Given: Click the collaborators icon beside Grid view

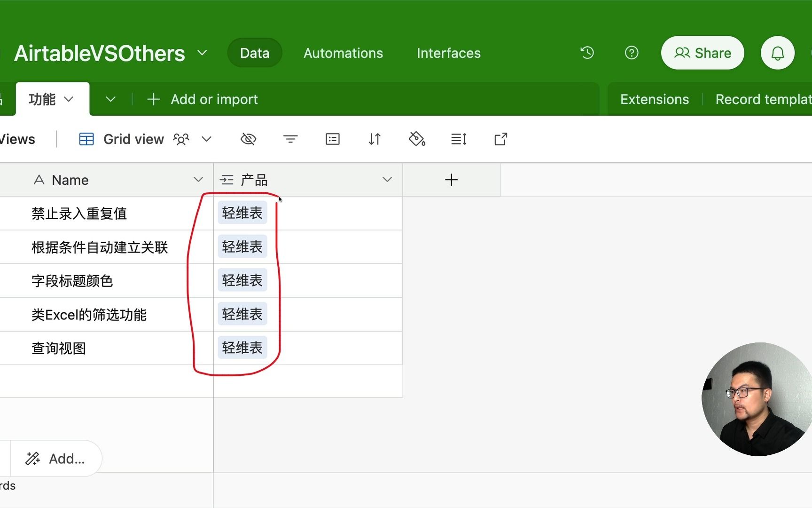Looking at the screenshot, I should (181, 139).
